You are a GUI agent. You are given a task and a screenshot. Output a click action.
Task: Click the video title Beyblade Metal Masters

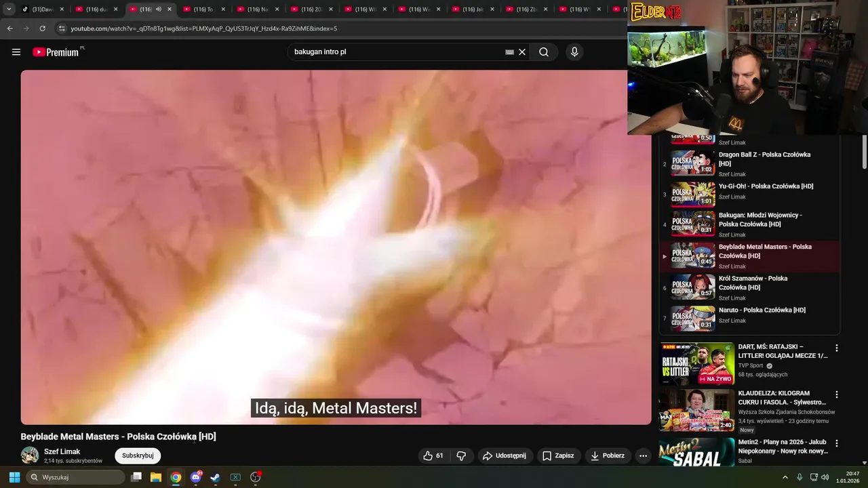pyautogui.click(x=118, y=436)
